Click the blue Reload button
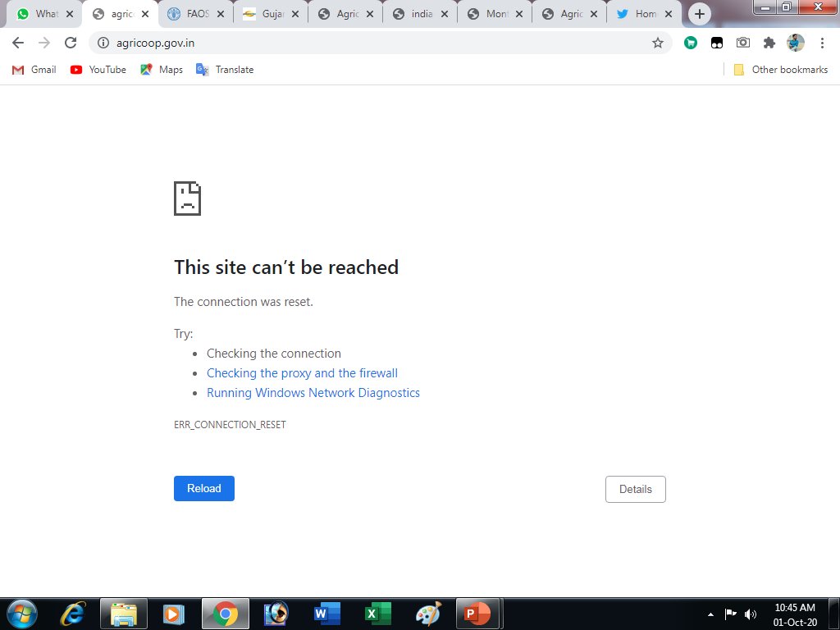Screen dimensions: 840x630 pos(204,489)
